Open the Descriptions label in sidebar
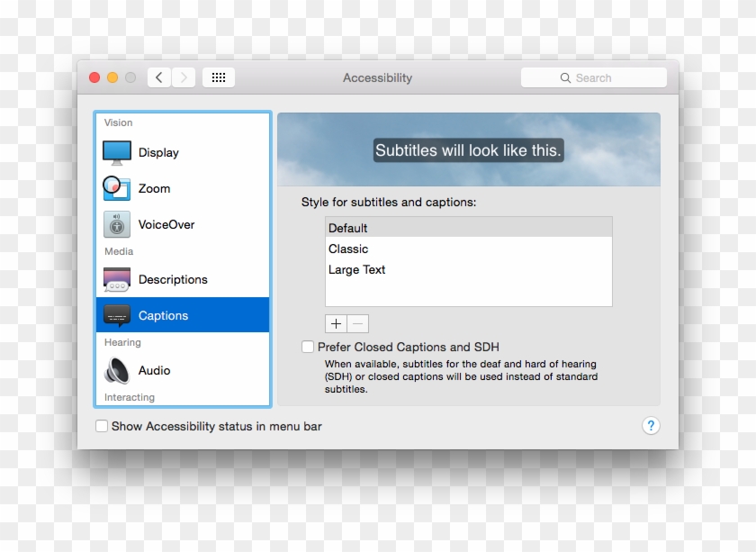The width and height of the screenshot is (756, 552). [x=173, y=280]
